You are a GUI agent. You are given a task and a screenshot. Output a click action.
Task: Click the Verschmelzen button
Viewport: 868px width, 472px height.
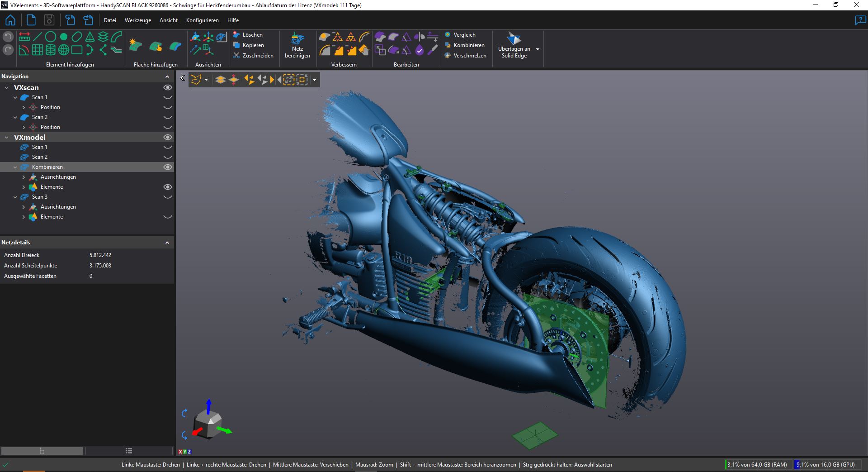point(465,56)
